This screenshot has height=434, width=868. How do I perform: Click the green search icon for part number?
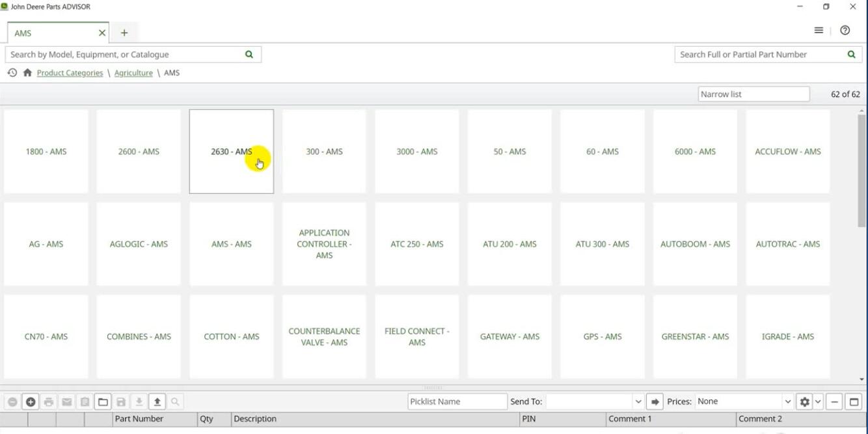[851, 55]
